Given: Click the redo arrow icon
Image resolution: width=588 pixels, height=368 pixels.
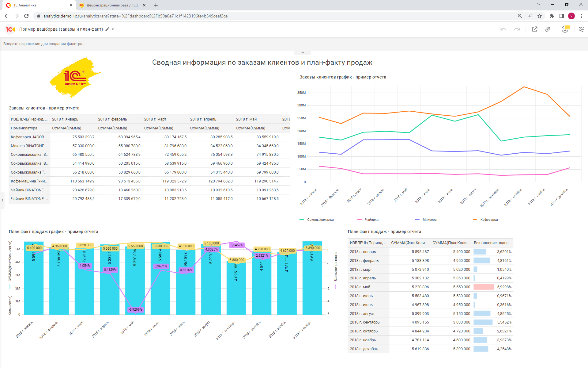Looking at the screenshot, I should click(517, 29).
